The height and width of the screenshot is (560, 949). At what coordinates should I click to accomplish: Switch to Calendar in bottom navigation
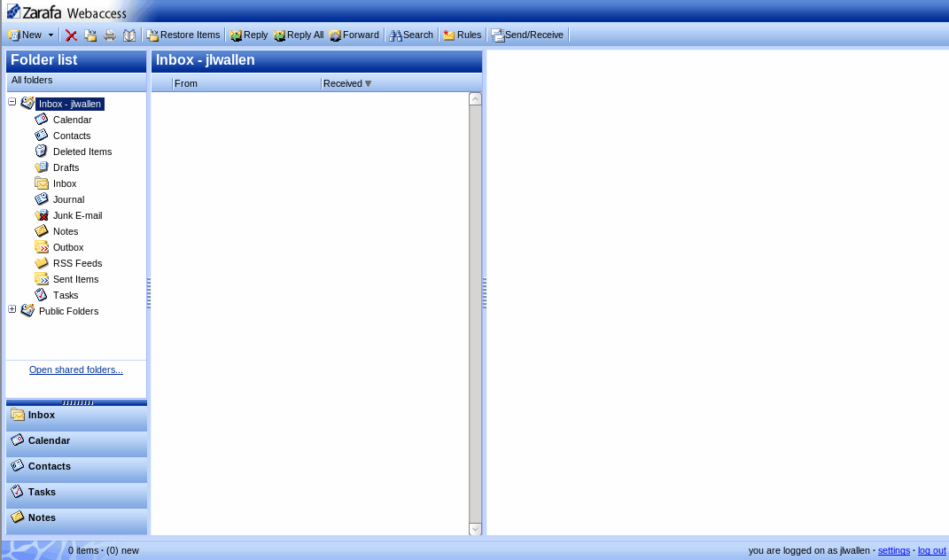pyautogui.click(x=76, y=445)
